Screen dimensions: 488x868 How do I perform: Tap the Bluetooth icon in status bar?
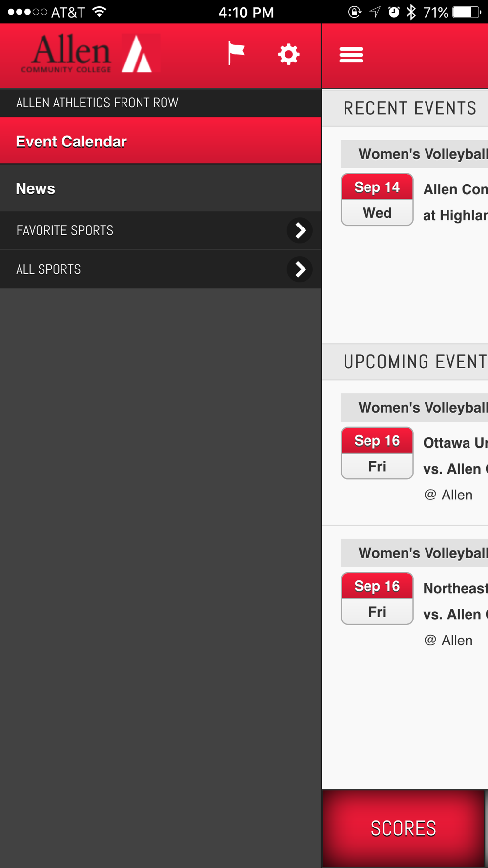[411, 12]
